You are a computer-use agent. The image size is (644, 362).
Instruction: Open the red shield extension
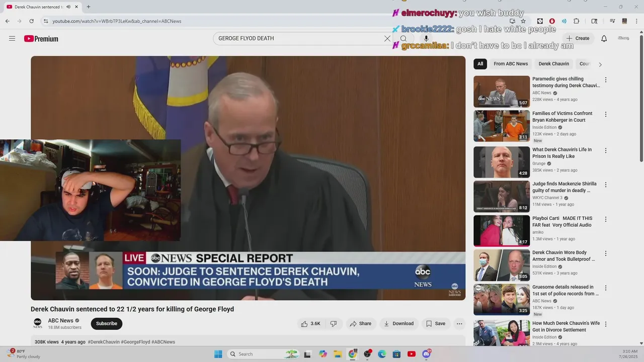click(552, 21)
